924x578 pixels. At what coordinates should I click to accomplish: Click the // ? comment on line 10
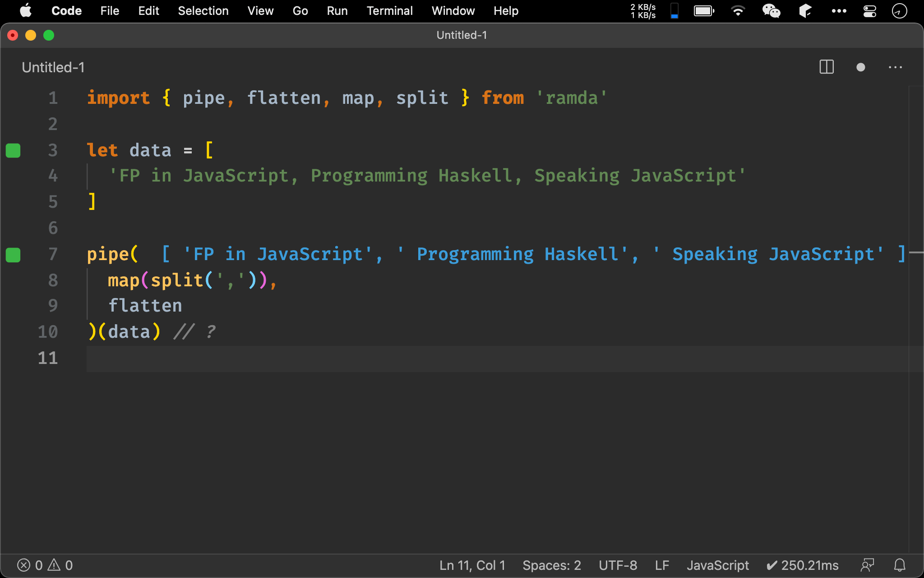tap(195, 332)
